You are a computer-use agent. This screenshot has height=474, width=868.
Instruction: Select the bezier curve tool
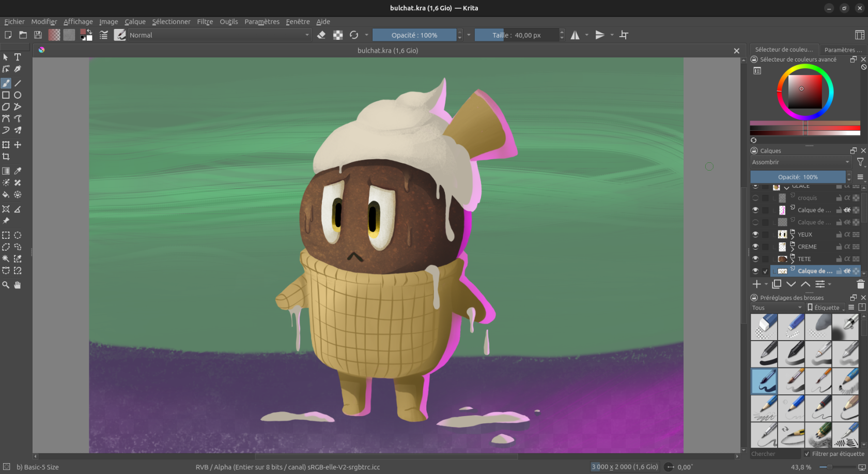point(6,119)
